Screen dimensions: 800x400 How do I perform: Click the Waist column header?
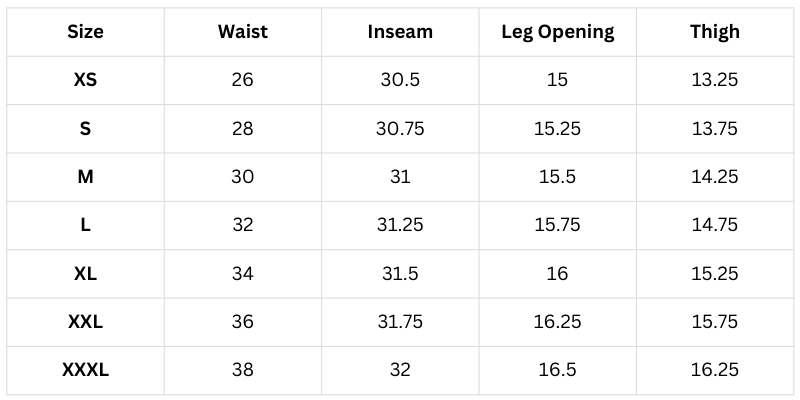click(x=242, y=31)
